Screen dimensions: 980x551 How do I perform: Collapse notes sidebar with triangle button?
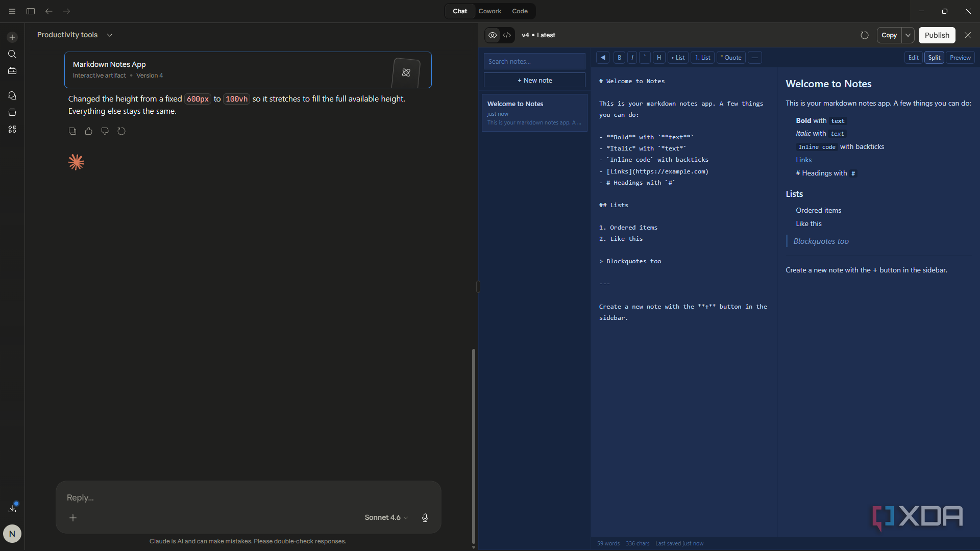603,58
